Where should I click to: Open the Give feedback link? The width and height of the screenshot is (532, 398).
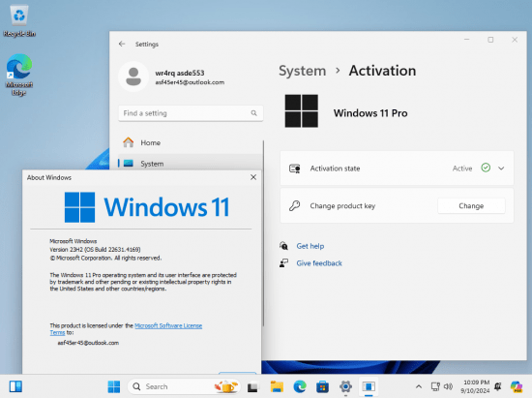[319, 263]
